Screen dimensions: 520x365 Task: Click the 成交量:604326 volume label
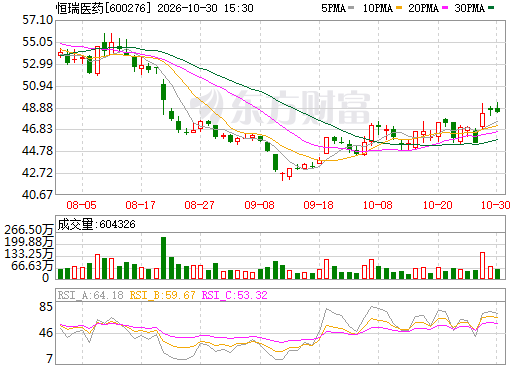(x=97, y=224)
